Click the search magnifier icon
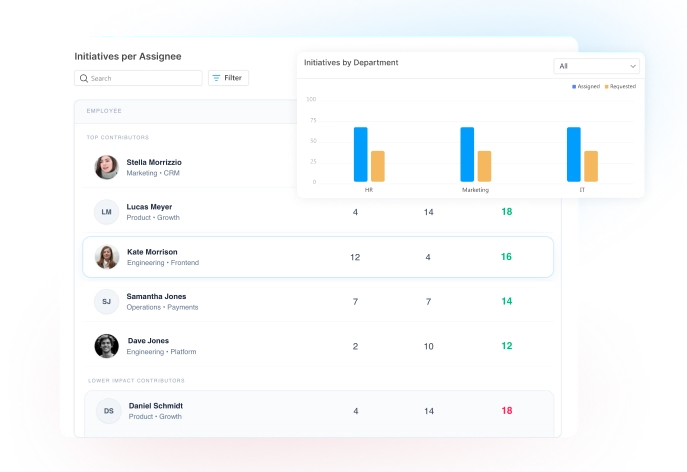Screen dimensions: 687x472 tap(84, 78)
